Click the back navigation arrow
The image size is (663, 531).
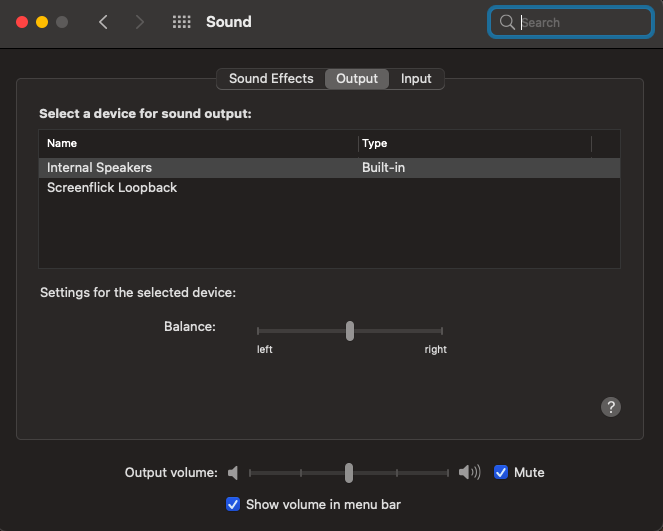pyautogui.click(x=103, y=22)
